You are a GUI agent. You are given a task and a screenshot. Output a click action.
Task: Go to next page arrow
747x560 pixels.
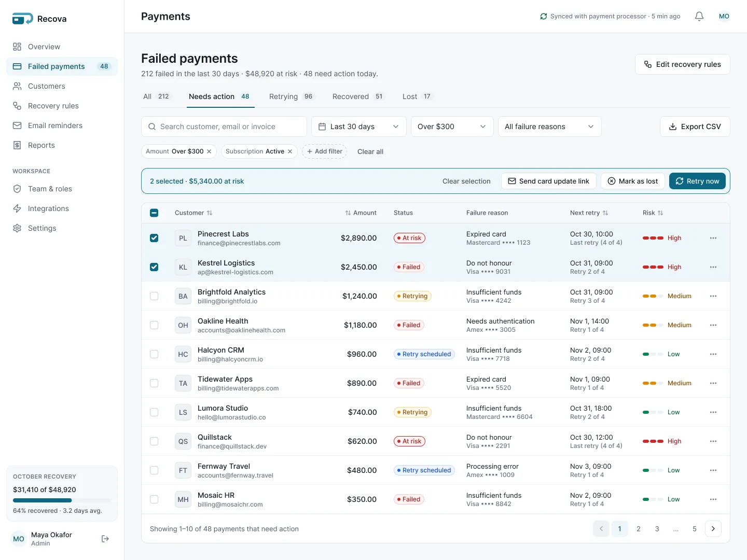[x=713, y=529]
